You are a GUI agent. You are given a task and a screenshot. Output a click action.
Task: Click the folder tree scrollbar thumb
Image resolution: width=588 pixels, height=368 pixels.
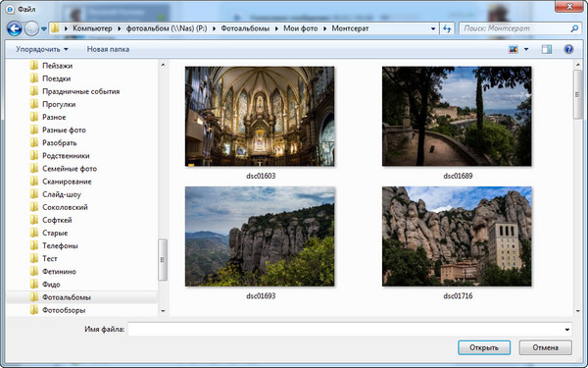pos(163,260)
